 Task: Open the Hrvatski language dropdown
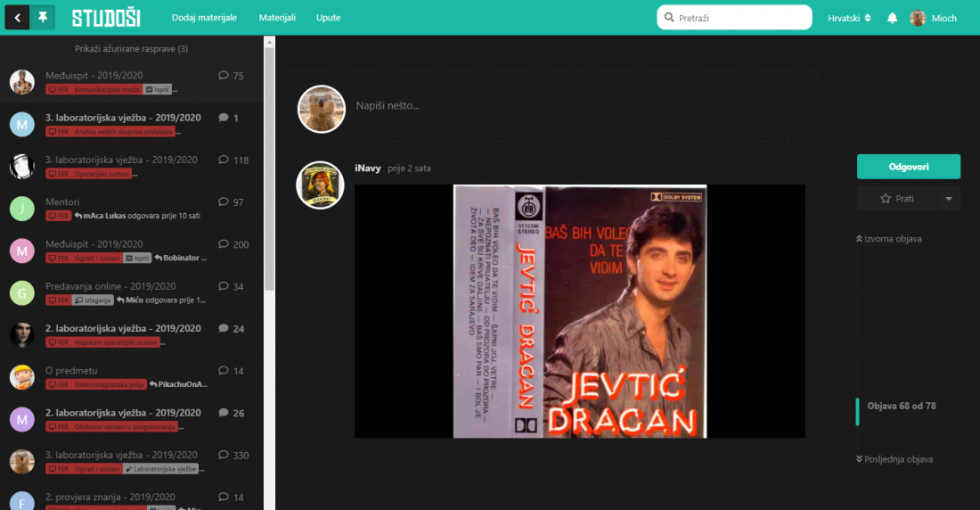(x=849, y=18)
